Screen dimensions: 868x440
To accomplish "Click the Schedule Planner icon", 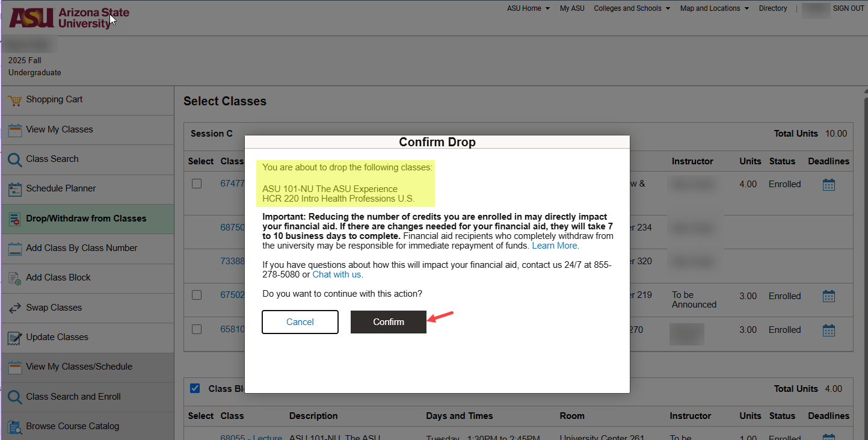I will (14, 189).
